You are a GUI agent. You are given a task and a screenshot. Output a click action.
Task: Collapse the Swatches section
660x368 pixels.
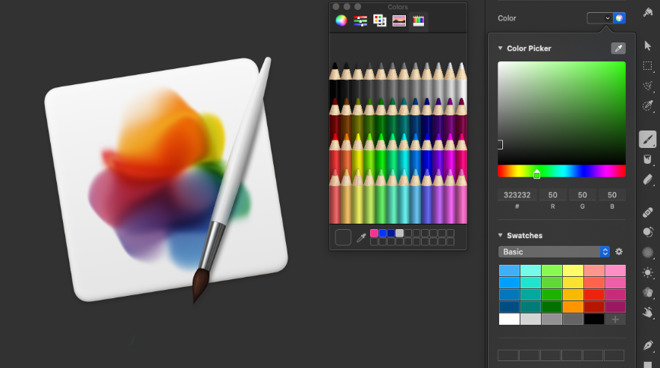(x=500, y=235)
